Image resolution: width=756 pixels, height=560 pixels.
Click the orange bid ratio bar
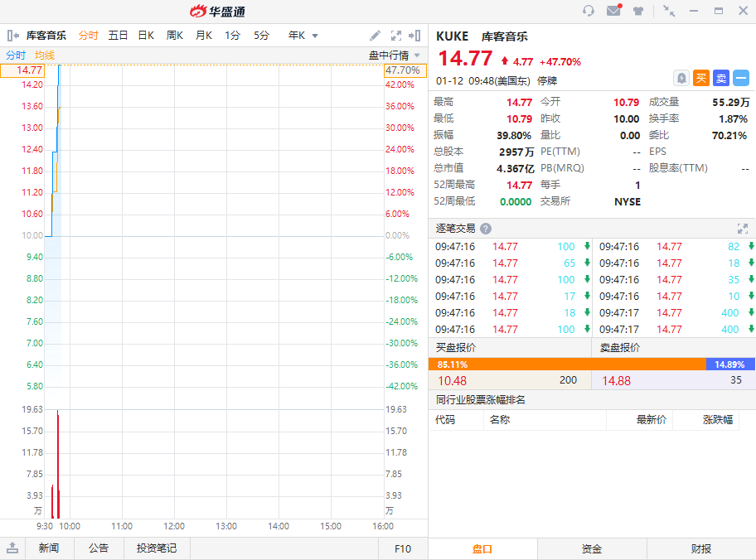(x=567, y=364)
